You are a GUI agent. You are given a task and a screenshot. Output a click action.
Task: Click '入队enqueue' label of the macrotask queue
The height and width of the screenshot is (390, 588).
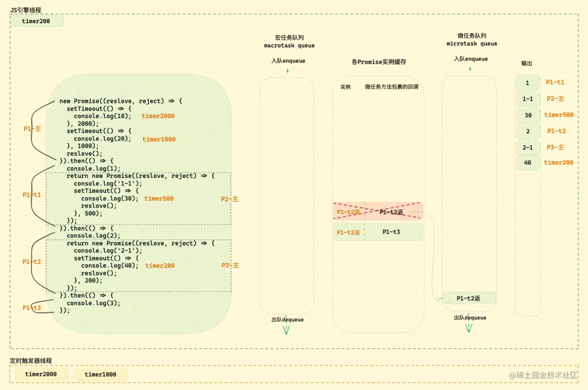pyautogui.click(x=288, y=61)
